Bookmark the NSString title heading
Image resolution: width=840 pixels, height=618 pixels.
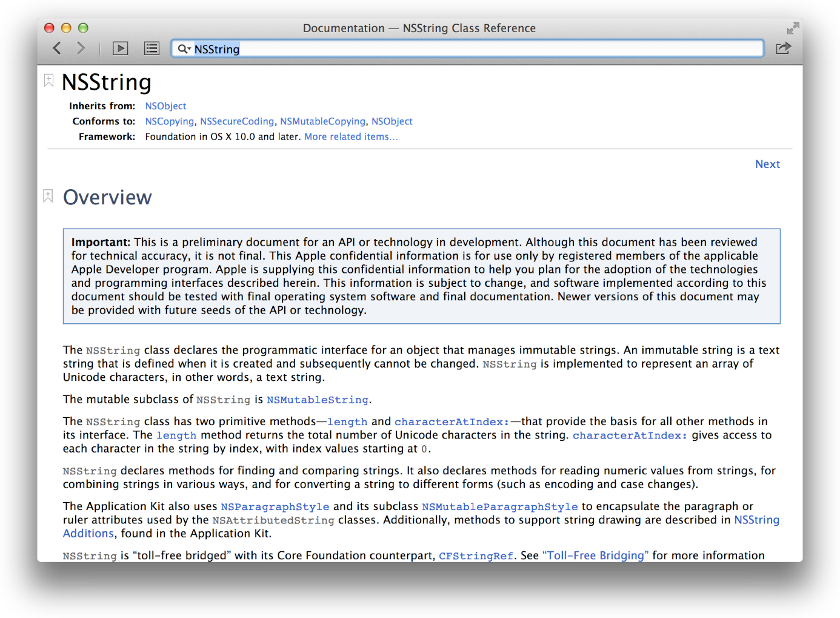click(48, 81)
